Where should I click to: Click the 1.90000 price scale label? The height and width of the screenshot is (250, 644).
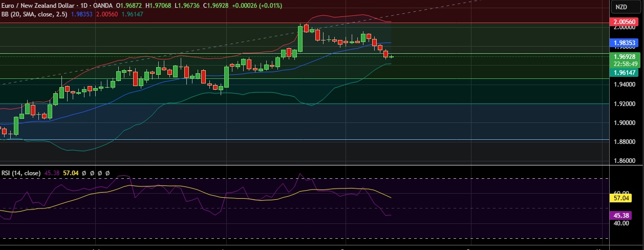pos(624,123)
